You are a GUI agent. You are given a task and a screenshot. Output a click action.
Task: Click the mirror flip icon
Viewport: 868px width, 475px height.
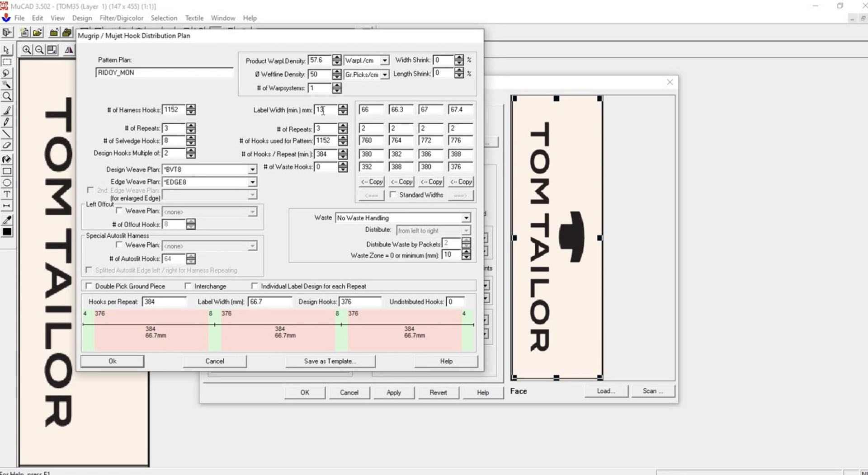coord(69,50)
